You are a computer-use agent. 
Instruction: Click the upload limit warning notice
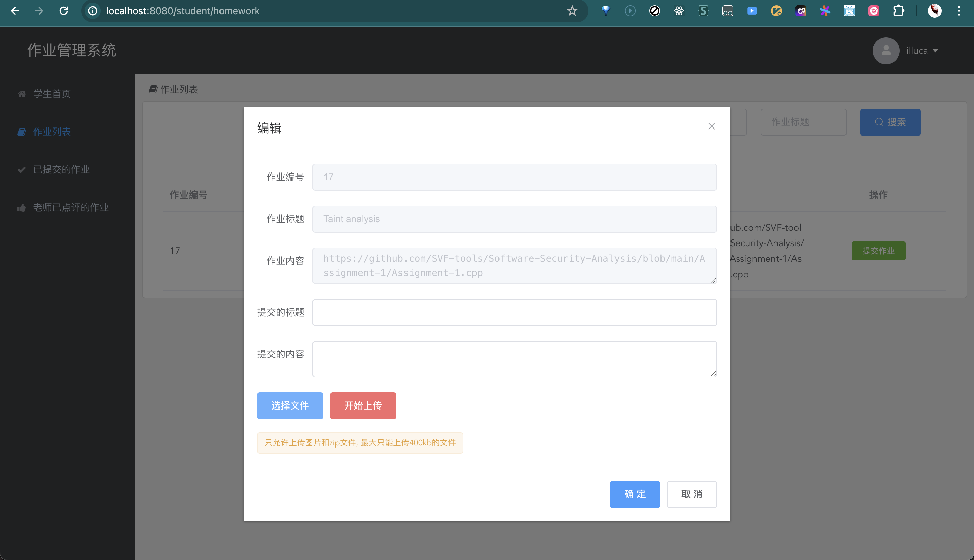pyautogui.click(x=360, y=443)
